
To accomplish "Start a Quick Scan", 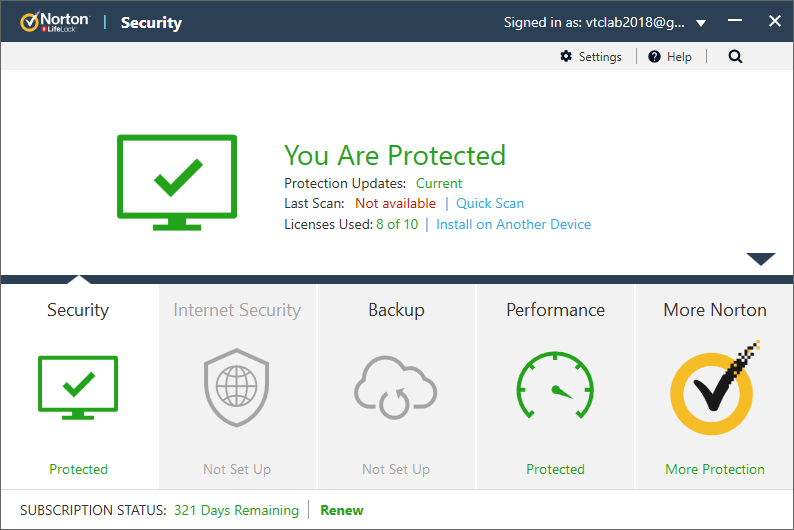I will pos(490,203).
